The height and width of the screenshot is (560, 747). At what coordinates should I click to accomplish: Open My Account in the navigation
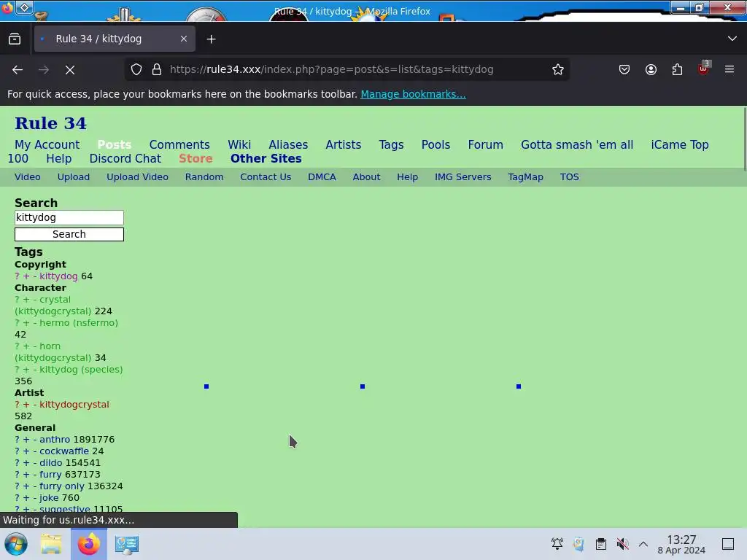[x=47, y=144]
